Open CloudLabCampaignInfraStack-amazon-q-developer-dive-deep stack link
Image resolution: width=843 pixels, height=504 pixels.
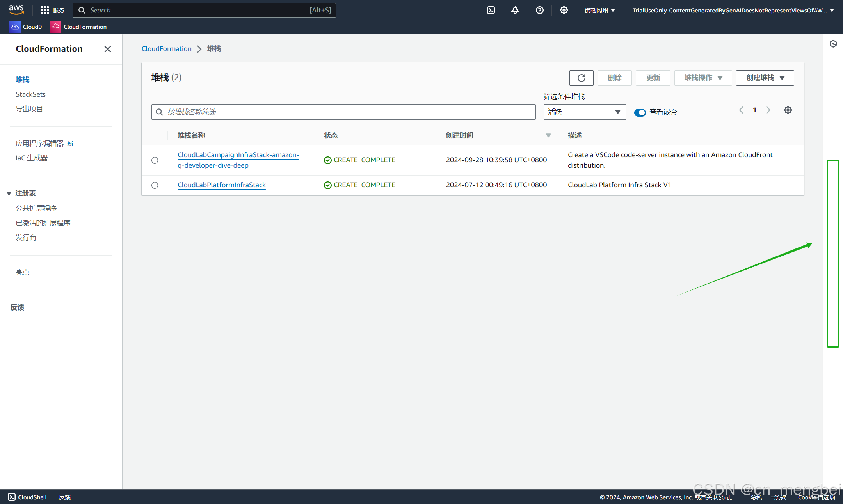pyautogui.click(x=238, y=160)
